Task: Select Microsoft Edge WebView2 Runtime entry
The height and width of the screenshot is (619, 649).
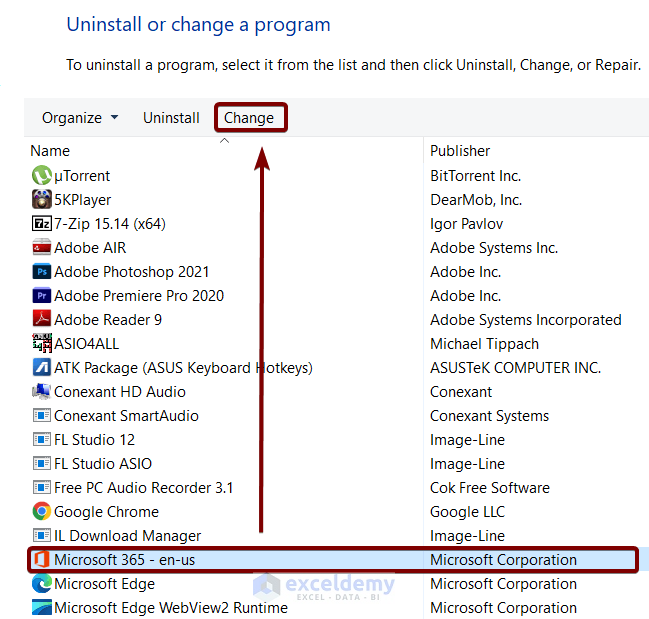Action: point(171,608)
